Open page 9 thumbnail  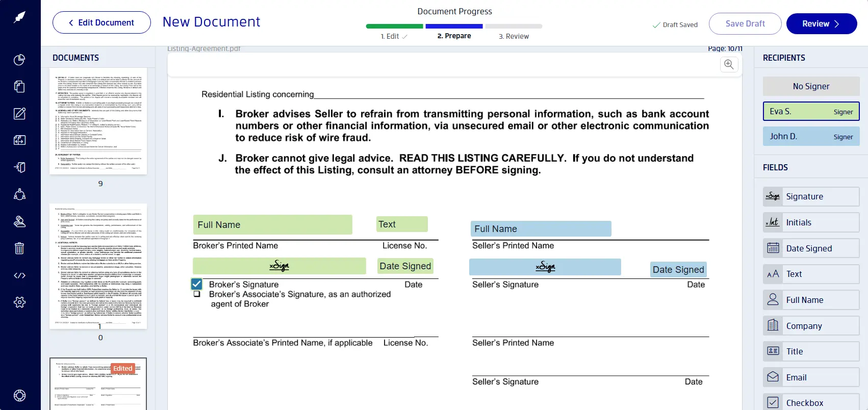coord(98,121)
